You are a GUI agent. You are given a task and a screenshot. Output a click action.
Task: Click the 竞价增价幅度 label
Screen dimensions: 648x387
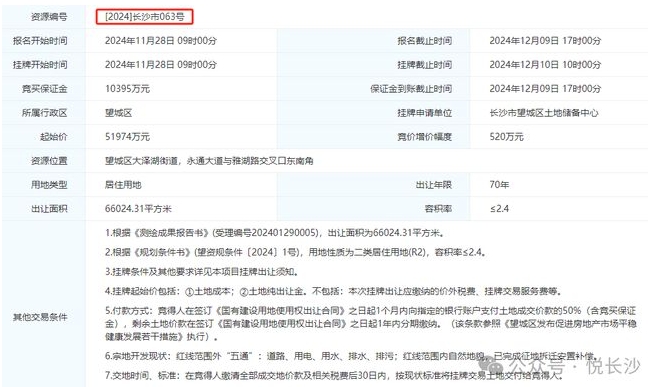tap(424, 137)
